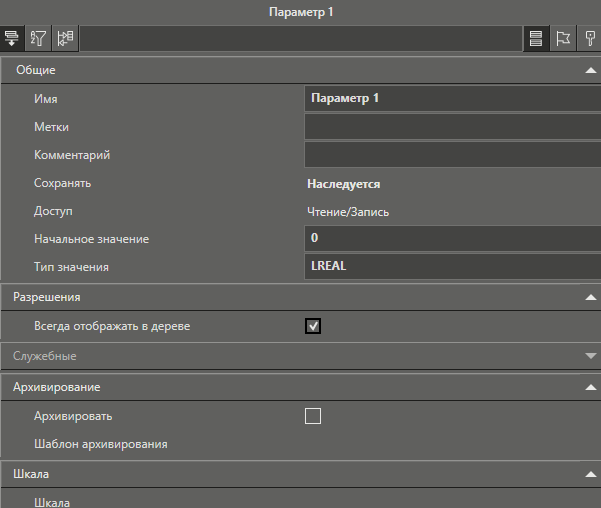The height and width of the screenshot is (508, 601).
Task: Click the list view icon at right
Action: tap(536, 39)
